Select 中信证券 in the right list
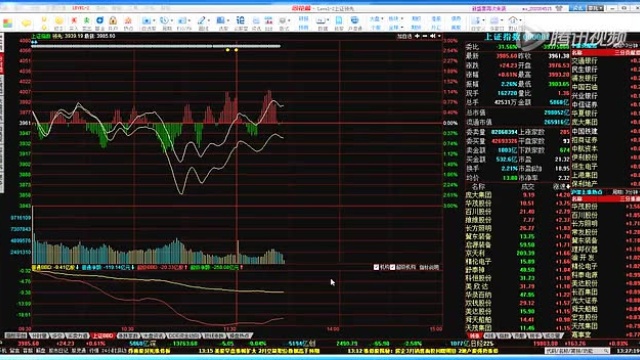The image size is (640, 360). pyautogui.click(x=584, y=104)
